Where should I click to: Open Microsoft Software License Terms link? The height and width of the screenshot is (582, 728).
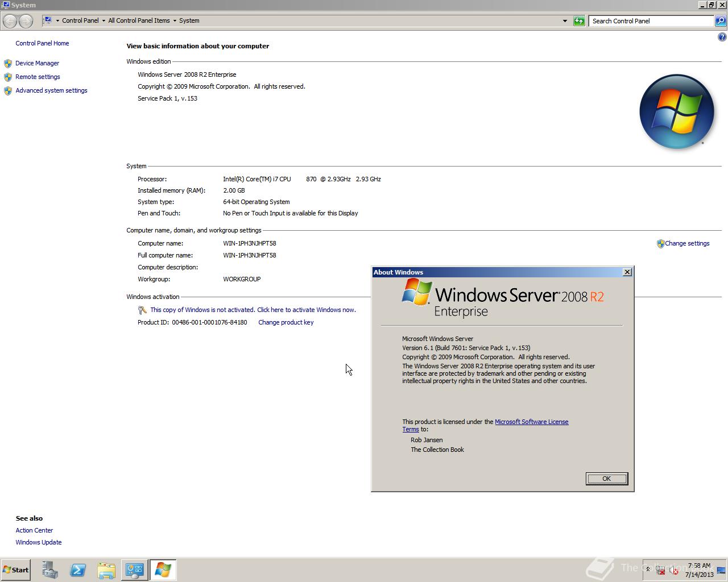pos(485,425)
